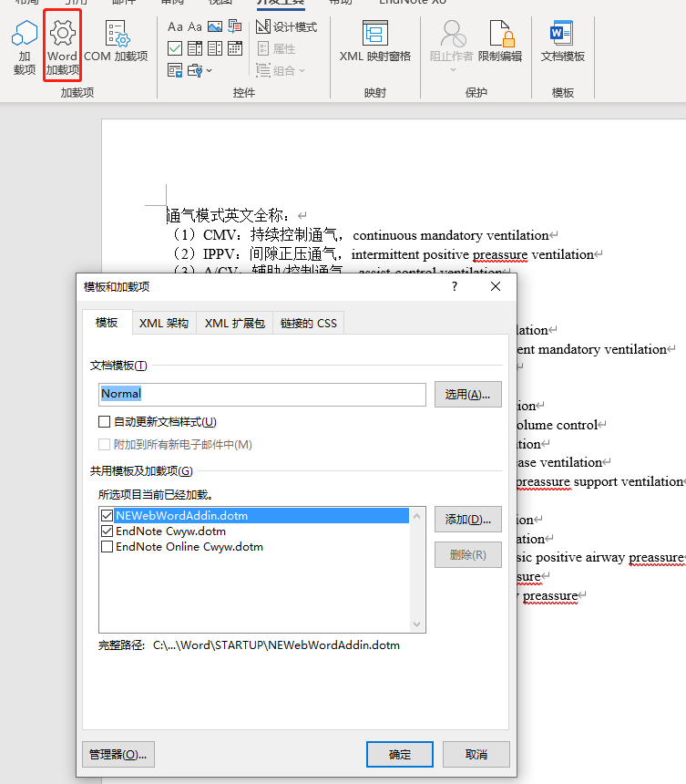The width and height of the screenshot is (686, 784).
Task: Open 文档模板 document template
Action: click(563, 42)
